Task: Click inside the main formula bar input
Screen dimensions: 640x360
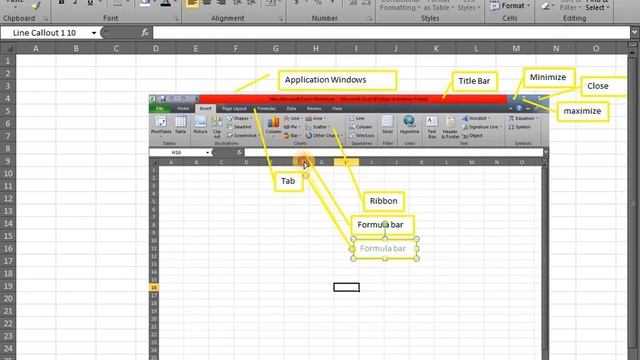Action: point(391,33)
